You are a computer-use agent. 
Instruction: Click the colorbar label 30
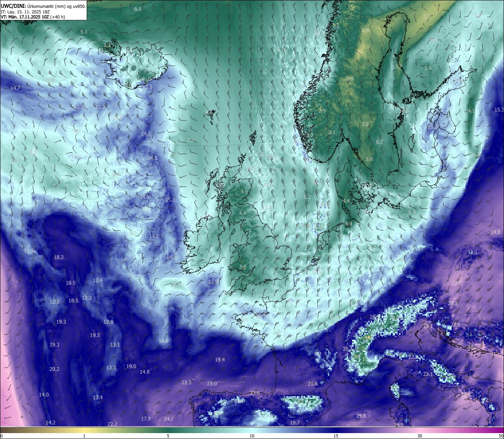tap(420, 435)
